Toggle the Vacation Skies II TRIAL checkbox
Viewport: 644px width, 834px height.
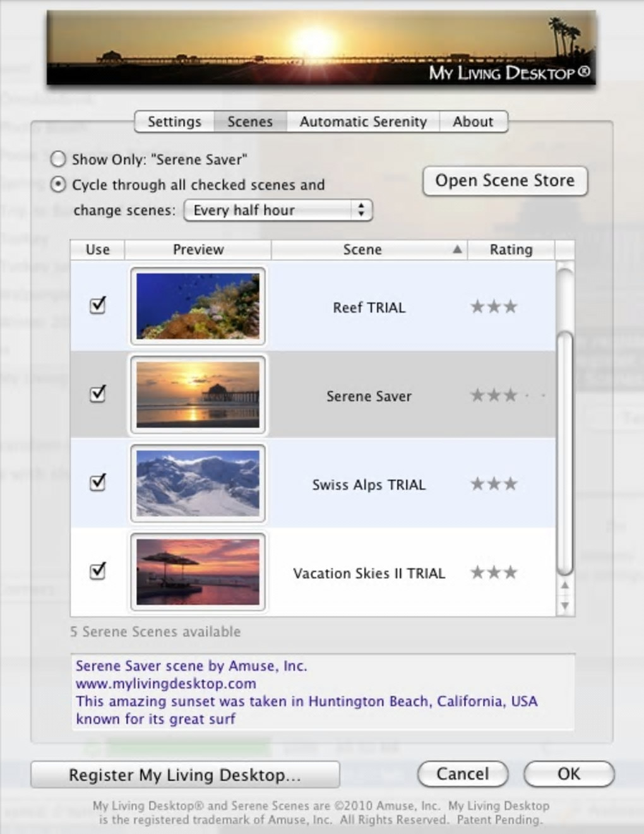tap(98, 571)
